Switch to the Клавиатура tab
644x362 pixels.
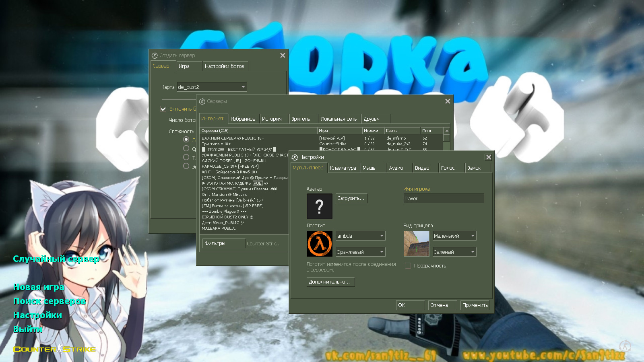pyautogui.click(x=343, y=168)
